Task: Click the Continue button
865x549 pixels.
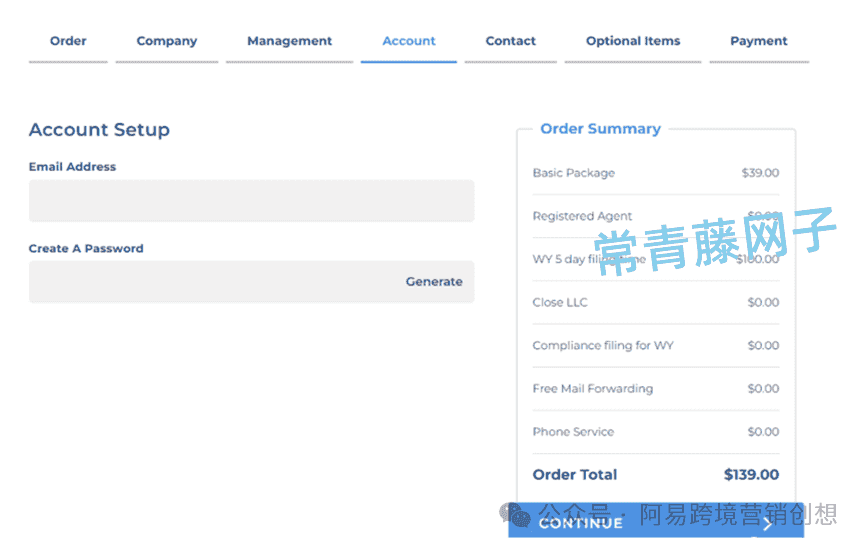Action: 656,521
